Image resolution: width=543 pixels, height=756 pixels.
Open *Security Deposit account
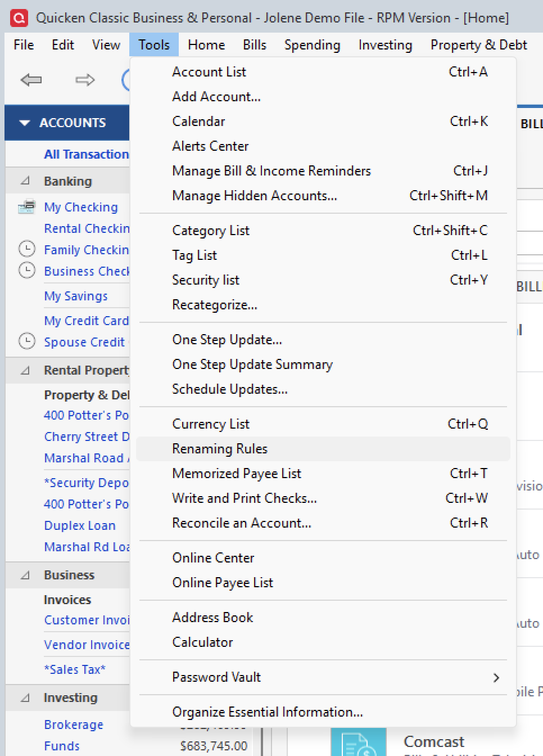click(87, 483)
